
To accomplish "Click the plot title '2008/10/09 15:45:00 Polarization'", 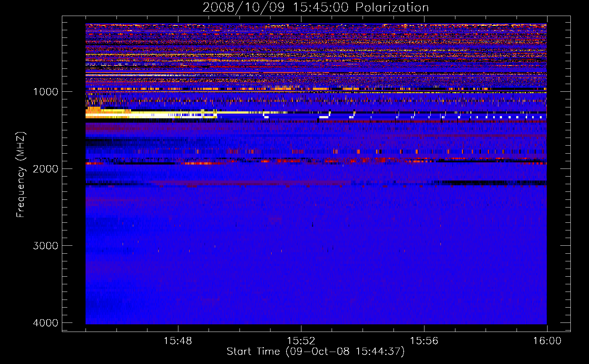I will click(316, 7).
